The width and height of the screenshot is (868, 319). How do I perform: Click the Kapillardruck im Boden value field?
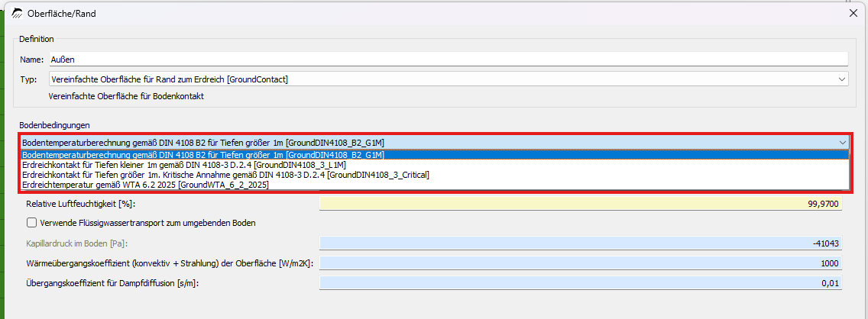pos(581,243)
